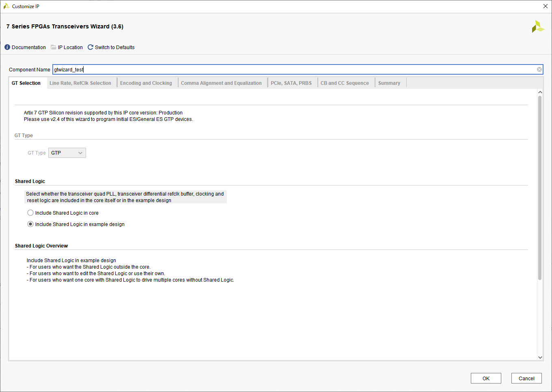552x392 pixels.
Task: Open the CB and CC Sequence tab
Action: 345,83
